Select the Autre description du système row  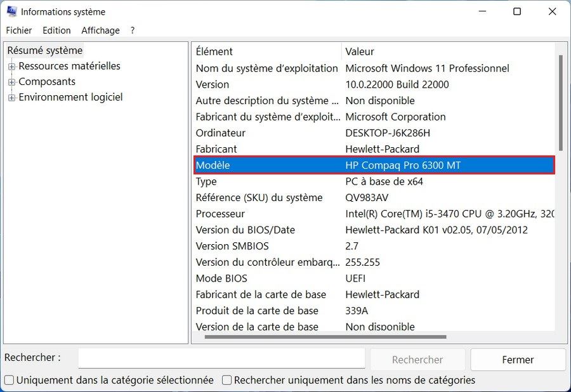tap(374, 100)
